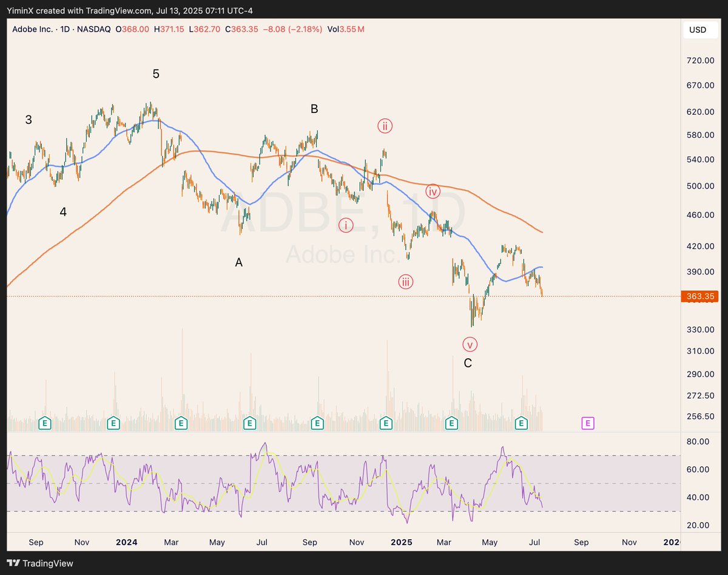Click the red circled wave ii label
Screen dimensions: 728x575
tap(385, 126)
